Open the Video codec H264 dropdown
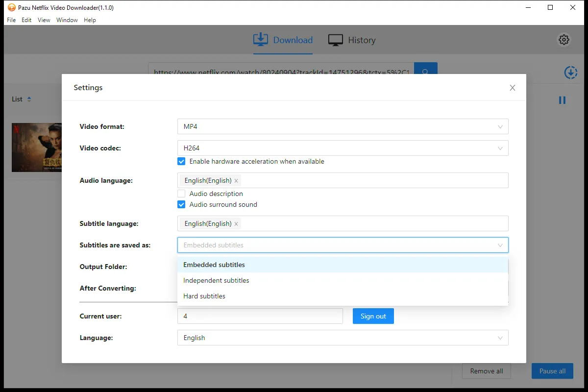The width and height of the screenshot is (588, 392). (x=343, y=148)
